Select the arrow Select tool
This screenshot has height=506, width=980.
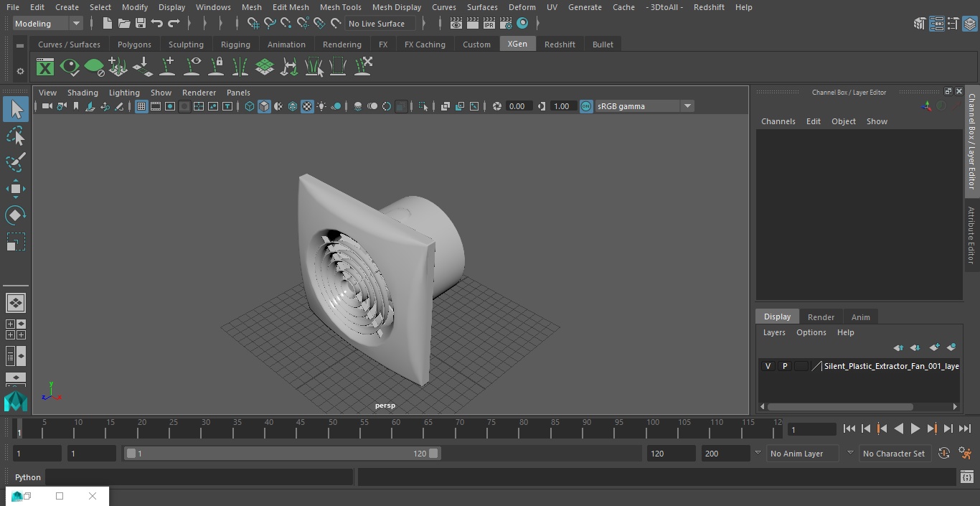pyautogui.click(x=16, y=109)
